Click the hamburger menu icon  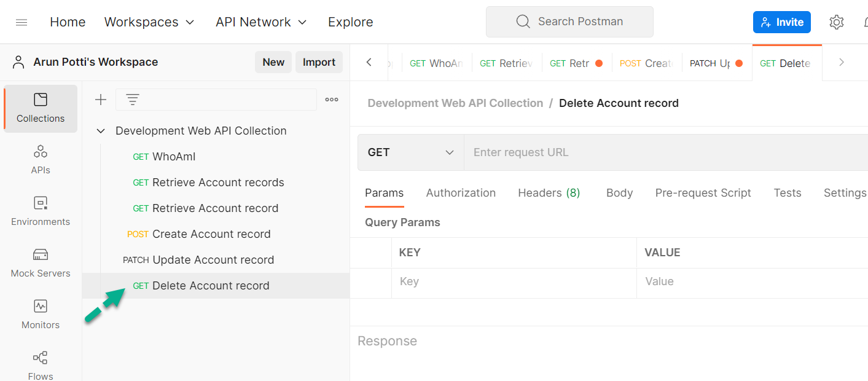[x=22, y=22]
